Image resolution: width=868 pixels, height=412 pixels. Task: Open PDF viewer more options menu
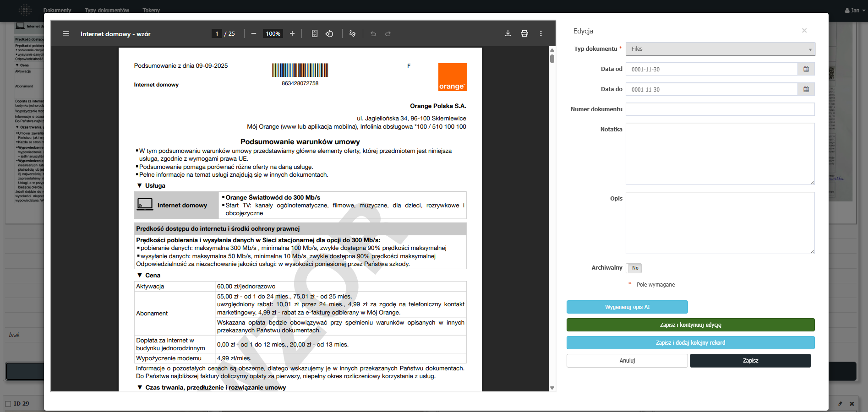click(x=541, y=33)
